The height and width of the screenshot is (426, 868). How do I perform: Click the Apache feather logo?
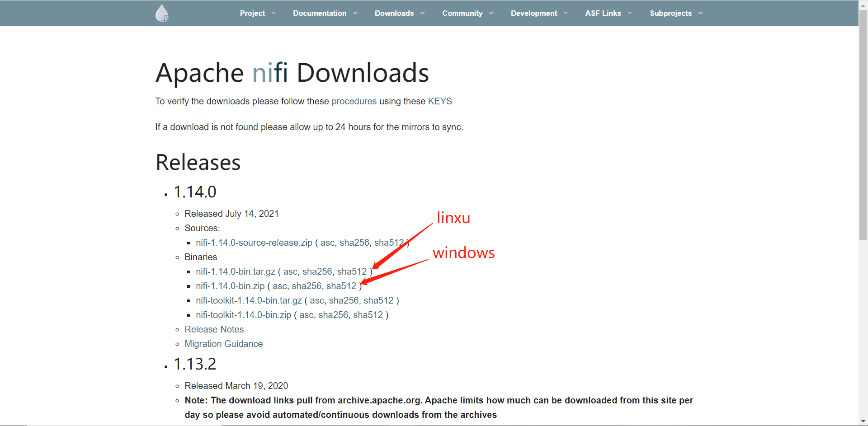click(x=162, y=13)
